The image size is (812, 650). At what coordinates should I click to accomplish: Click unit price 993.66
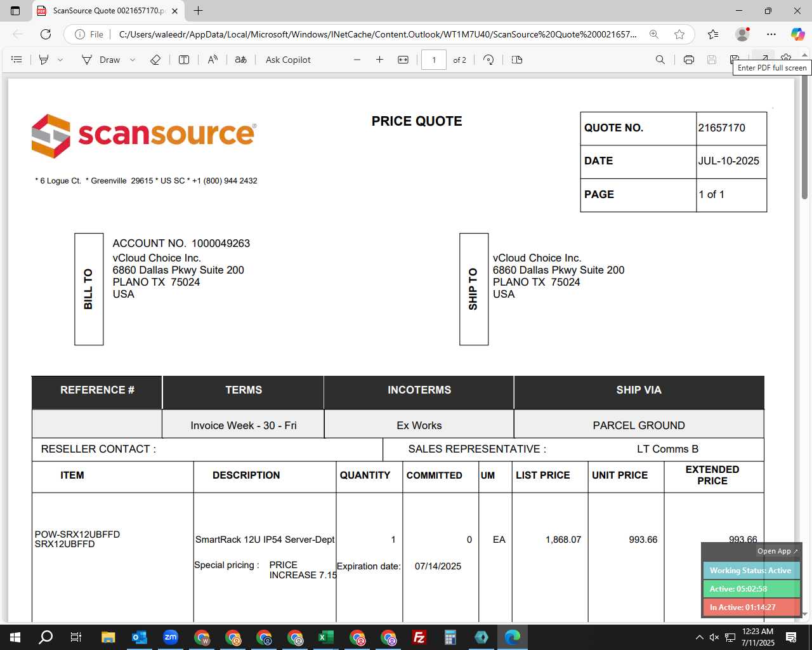pos(643,540)
